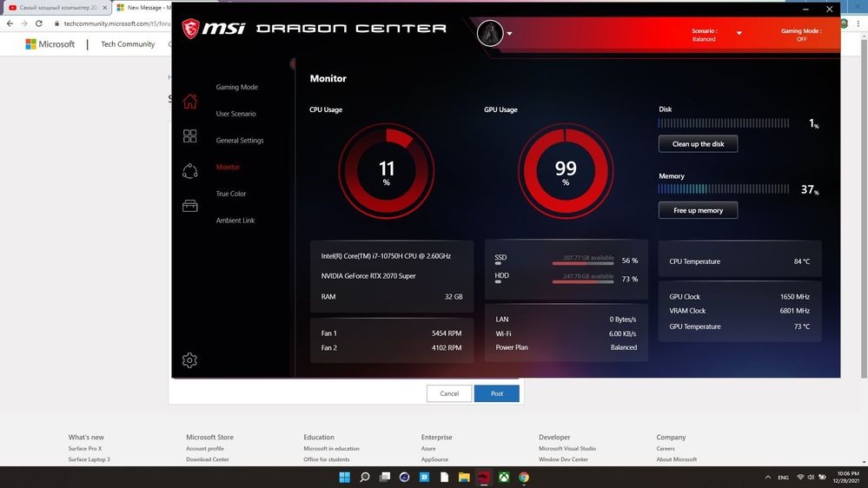This screenshot has width=868, height=488.
Task: Open the Microsoft in education footer link
Action: [331, 448]
